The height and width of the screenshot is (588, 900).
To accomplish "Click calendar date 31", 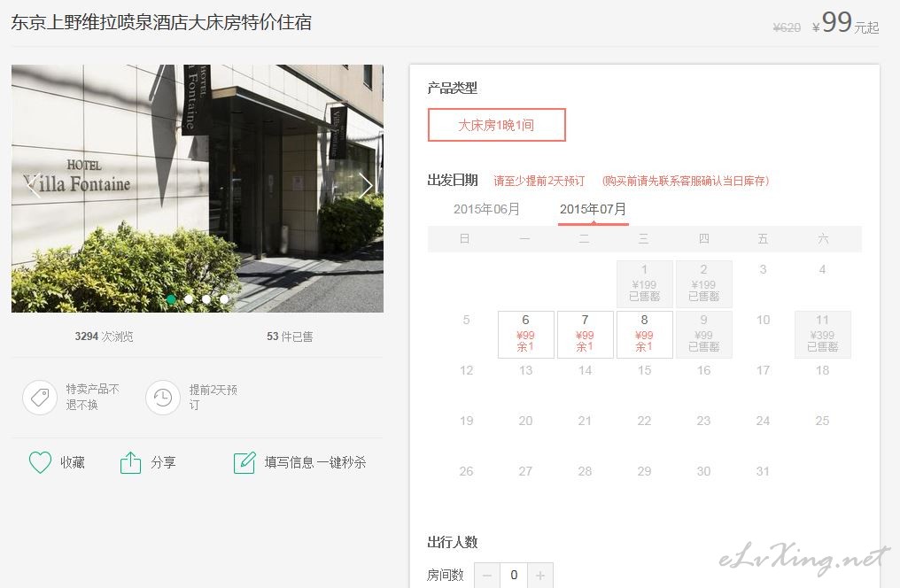I will [763, 471].
